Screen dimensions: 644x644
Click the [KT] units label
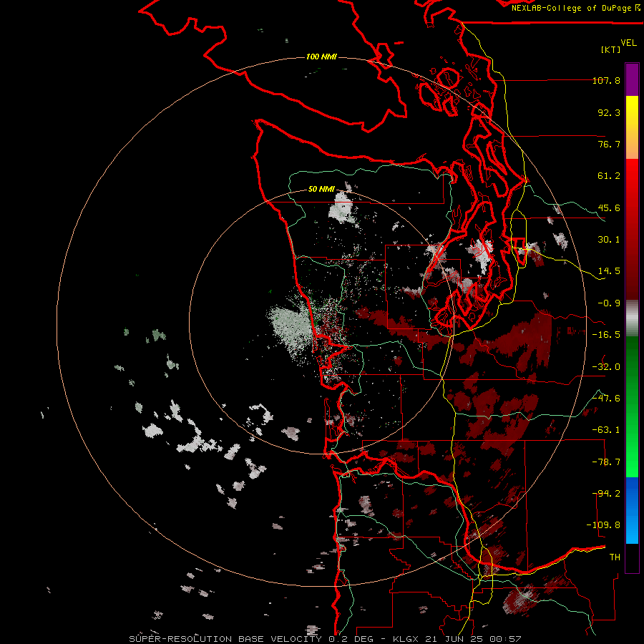610,49
